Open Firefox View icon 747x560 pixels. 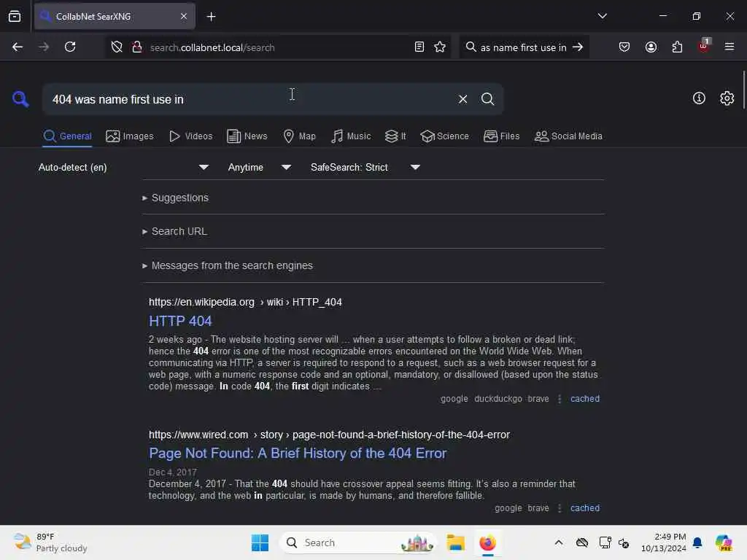[x=15, y=17]
